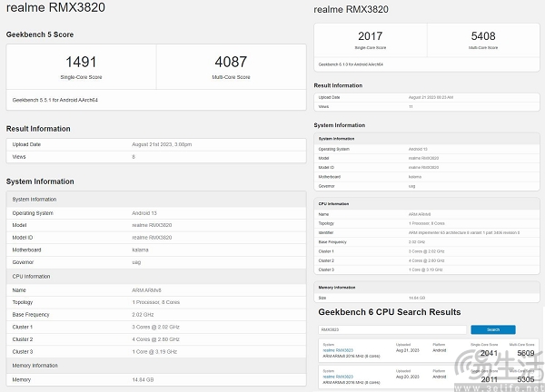545x392 pixels.
Task: Click '4 Cores @ 2.80 GHz' in Geekbench 5 panel
Action: coord(155,339)
